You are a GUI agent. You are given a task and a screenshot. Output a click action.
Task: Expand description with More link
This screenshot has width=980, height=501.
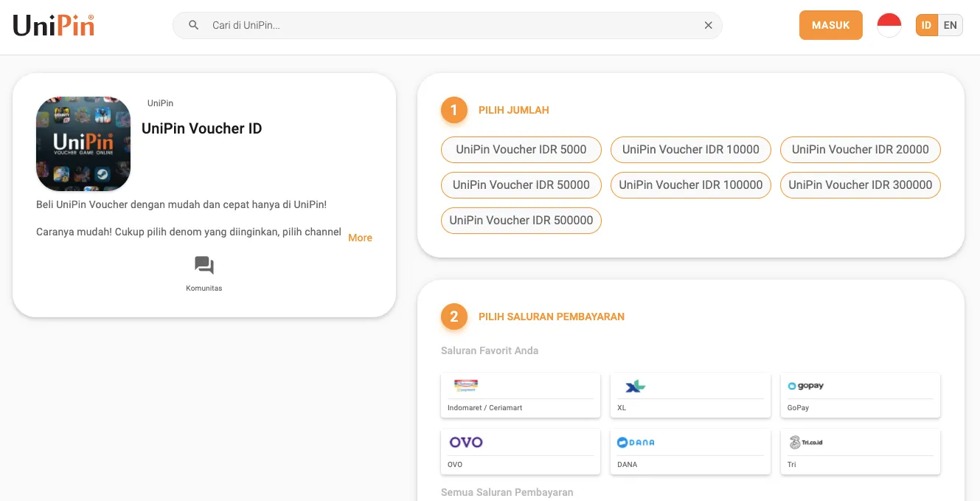[360, 238]
